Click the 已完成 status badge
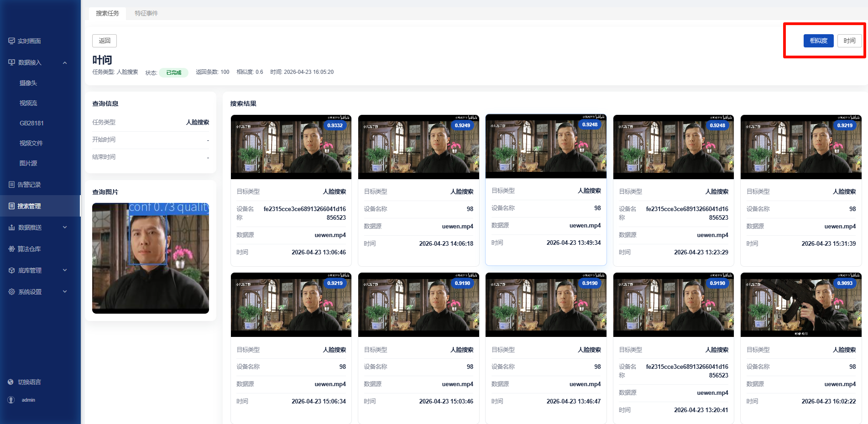868x424 pixels. click(x=174, y=72)
